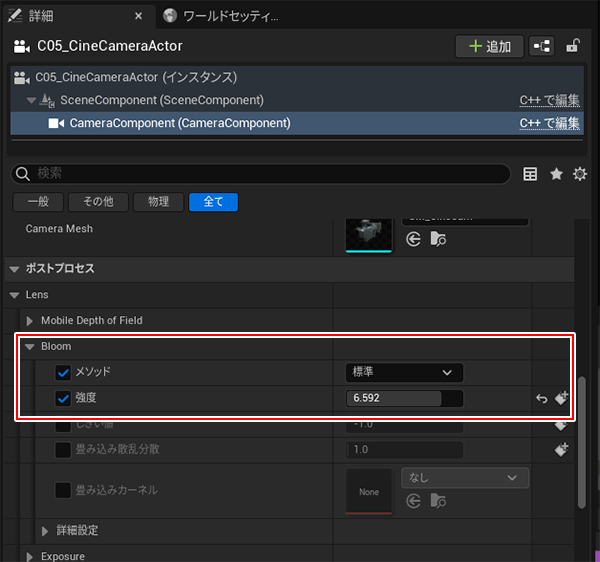Add a keyframe for the 強度 property
Screen dimensions: 600x562
(561, 398)
